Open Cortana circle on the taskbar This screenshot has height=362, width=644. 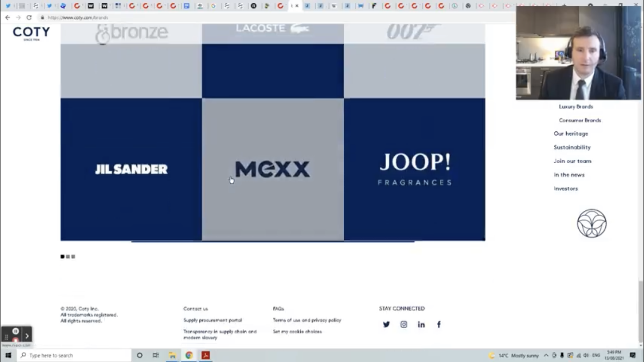click(140, 355)
